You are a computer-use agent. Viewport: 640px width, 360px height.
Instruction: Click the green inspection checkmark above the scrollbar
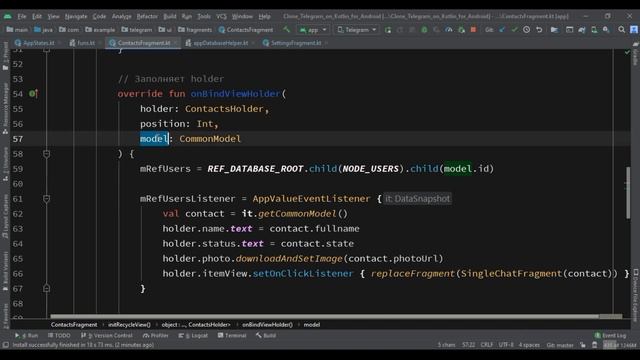click(x=627, y=52)
